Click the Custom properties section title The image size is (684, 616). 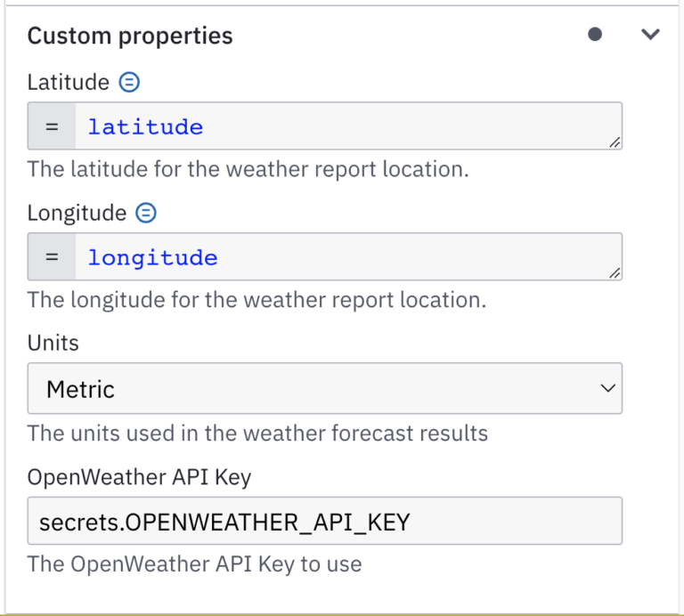[x=130, y=36]
